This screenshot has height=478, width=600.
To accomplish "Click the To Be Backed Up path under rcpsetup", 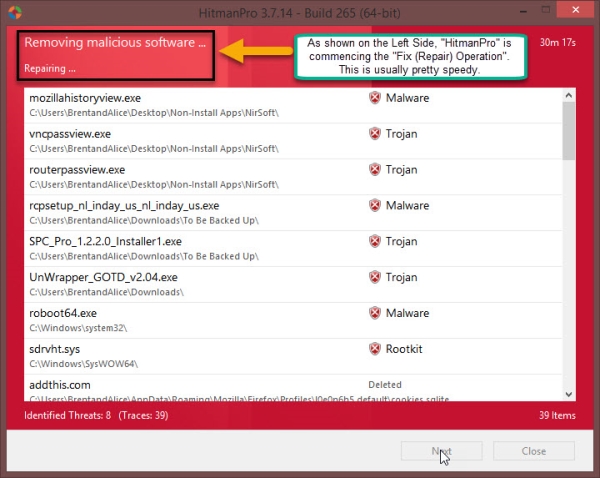I will [x=144, y=220].
